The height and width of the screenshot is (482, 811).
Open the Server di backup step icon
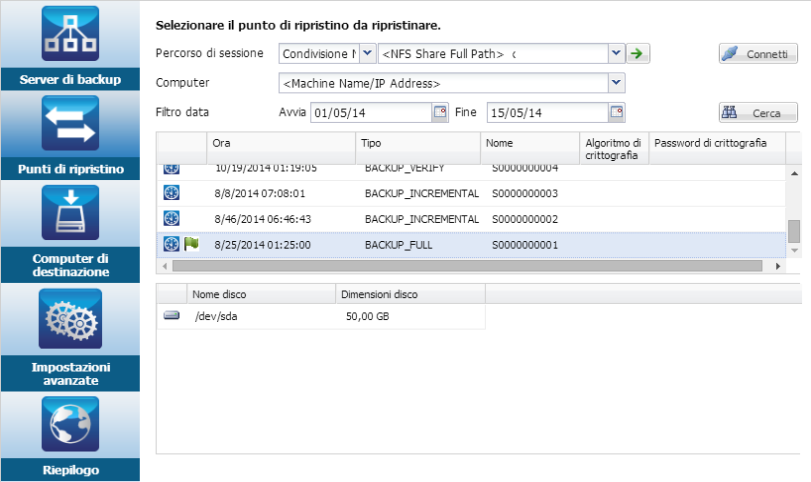(x=70, y=34)
